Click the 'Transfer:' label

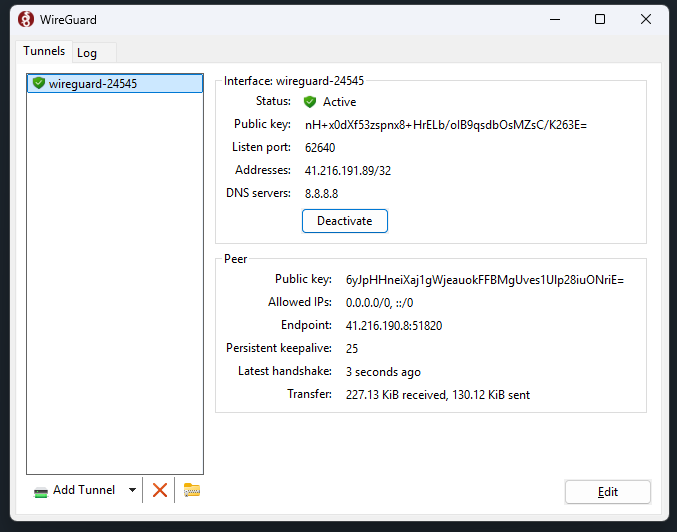(x=309, y=394)
